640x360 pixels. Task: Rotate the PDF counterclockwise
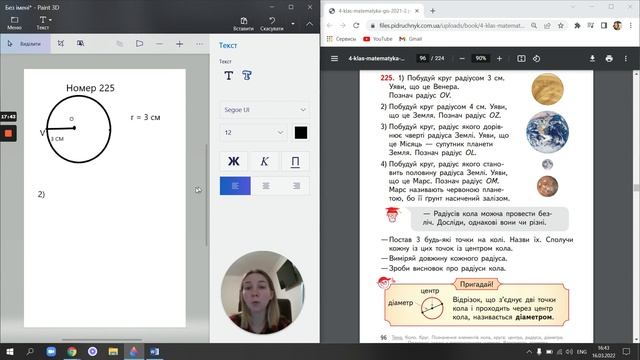[536, 58]
